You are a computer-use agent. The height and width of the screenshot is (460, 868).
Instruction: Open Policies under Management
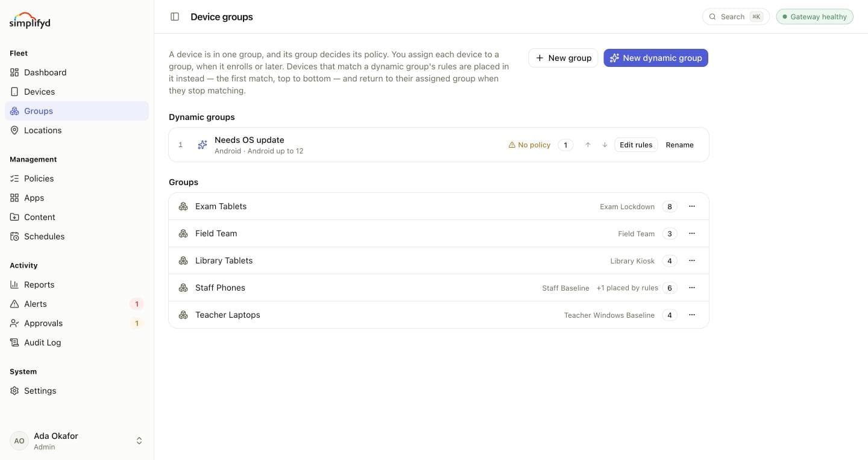(77, 178)
